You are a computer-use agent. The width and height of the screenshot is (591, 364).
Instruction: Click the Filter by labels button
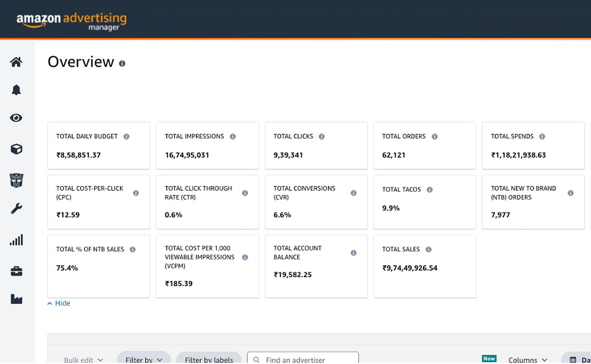(x=209, y=359)
